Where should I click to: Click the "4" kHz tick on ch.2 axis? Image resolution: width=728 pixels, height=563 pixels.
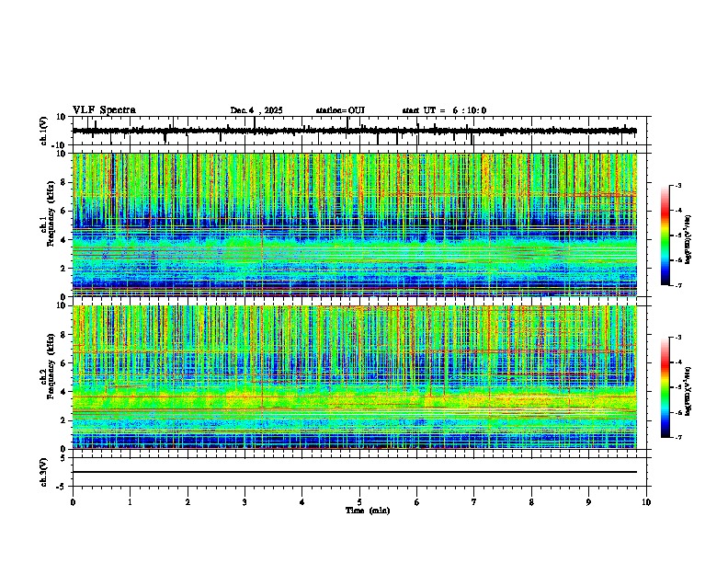[63, 392]
